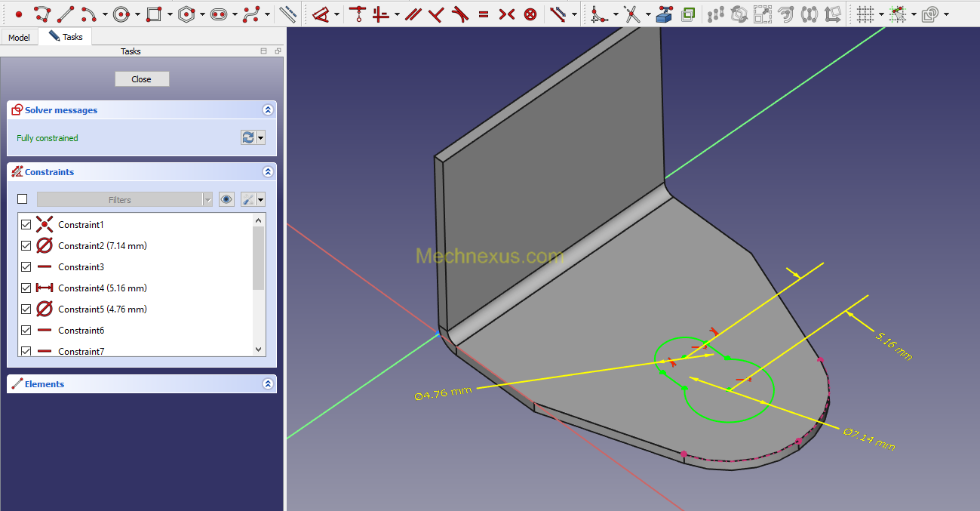Screen dimensions: 980x511
Task: Switch to the Tasks tab
Action: (x=66, y=36)
